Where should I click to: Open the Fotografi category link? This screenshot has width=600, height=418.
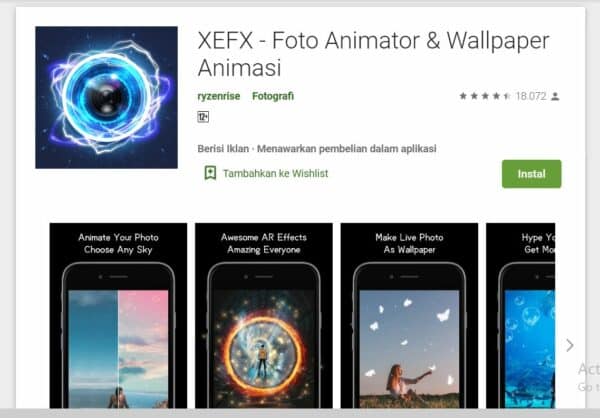[x=273, y=96]
